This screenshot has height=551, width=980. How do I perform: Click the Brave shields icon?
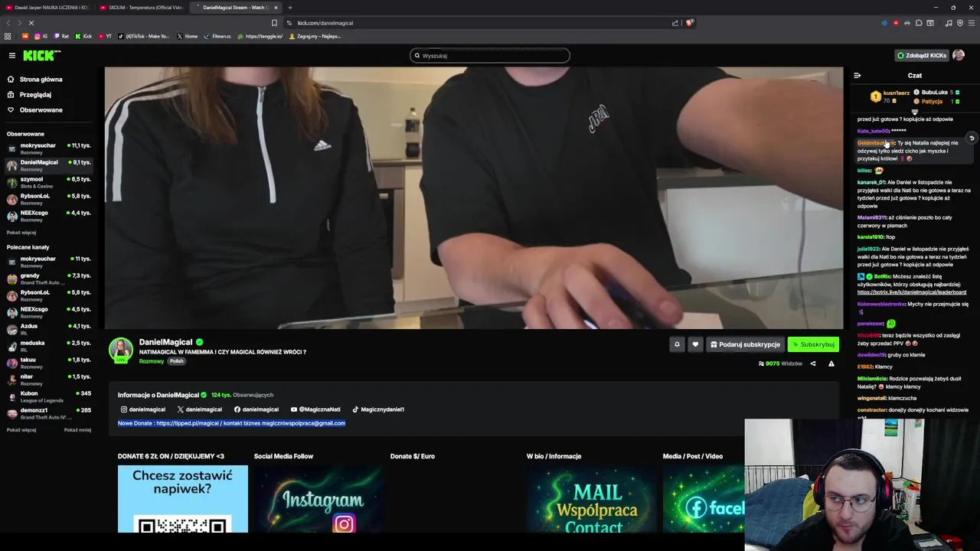pyautogui.click(x=689, y=23)
